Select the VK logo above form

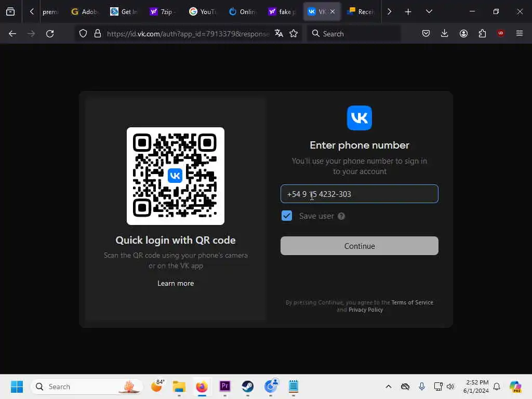(360, 118)
